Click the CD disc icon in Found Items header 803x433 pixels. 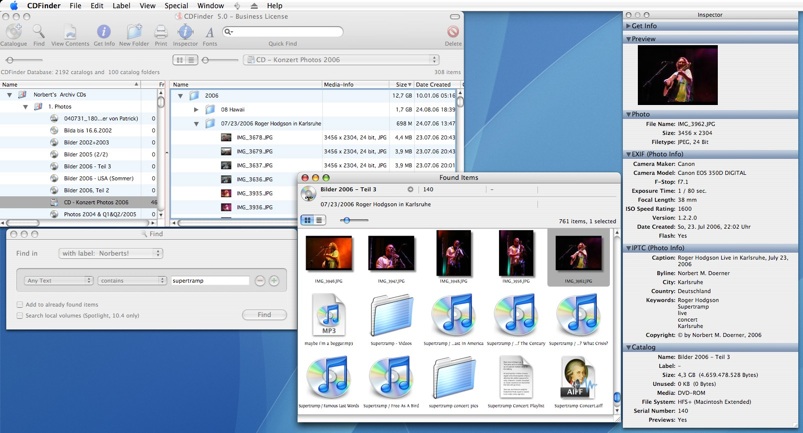point(308,194)
